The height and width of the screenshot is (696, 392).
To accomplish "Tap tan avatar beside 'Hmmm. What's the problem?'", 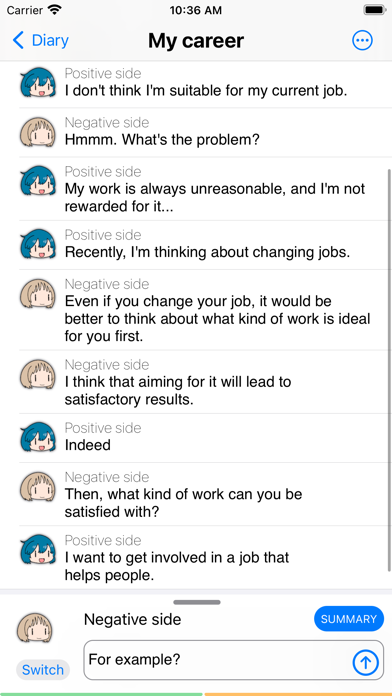I will pyautogui.click(x=38, y=132).
